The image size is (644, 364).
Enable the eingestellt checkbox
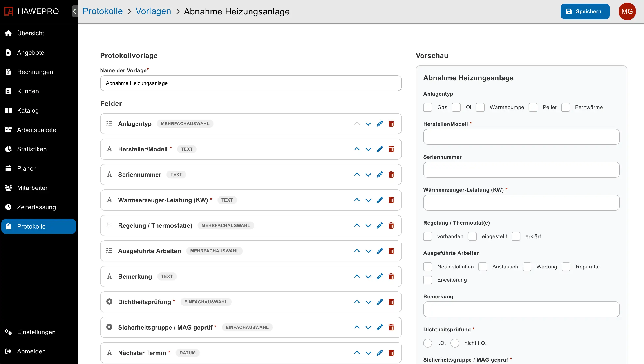point(472,236)
